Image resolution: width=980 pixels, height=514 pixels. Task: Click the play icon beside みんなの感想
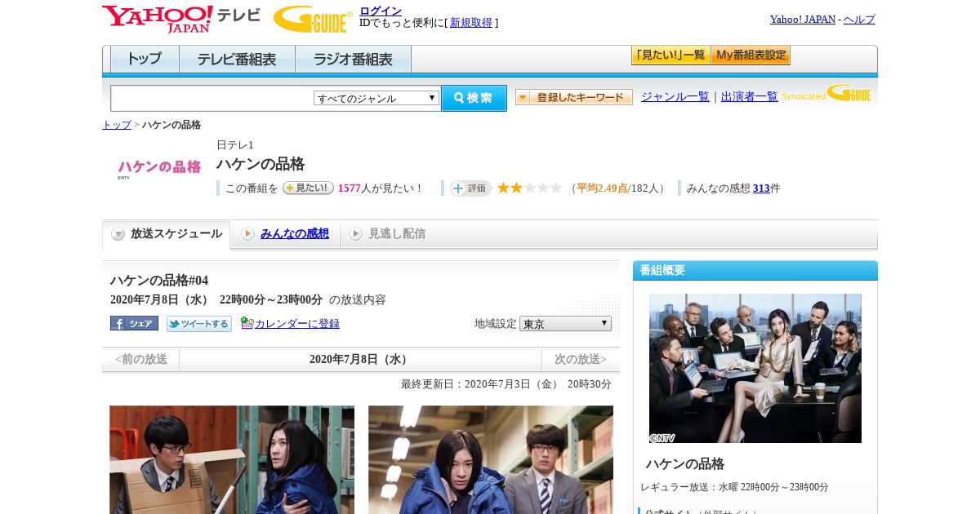pyautogui.click(x=247, y=234)
